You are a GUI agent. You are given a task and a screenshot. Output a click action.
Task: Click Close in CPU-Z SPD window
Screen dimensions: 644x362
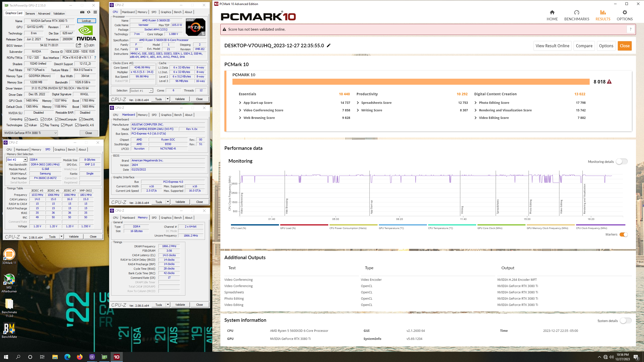[x=93, y=237]
